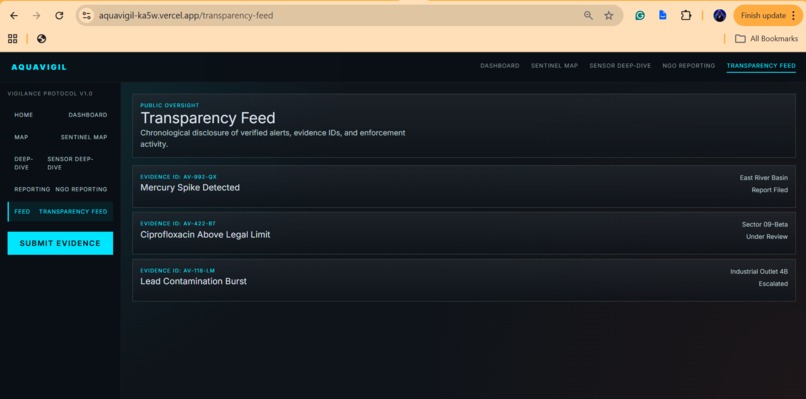Open the Ciprofloxacin Above Legal Limit entry
Image resolution: width=806 pixels, height=399 pixels.
tap(464, 233)
